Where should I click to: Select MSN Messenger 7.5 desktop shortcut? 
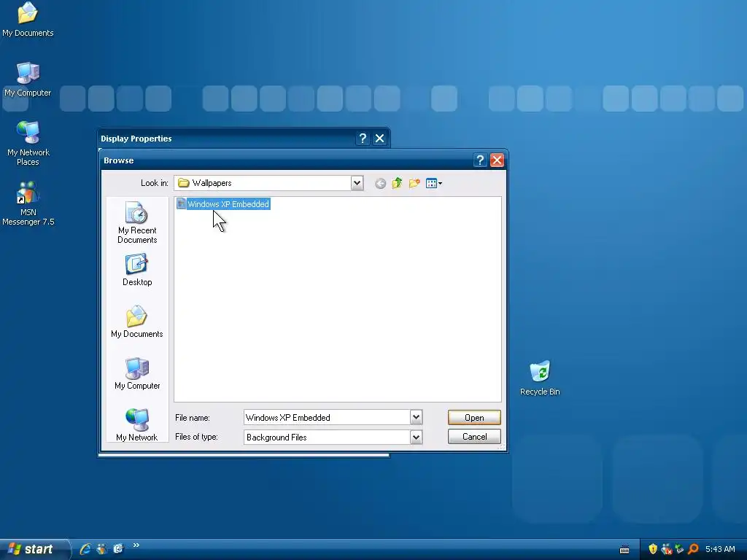tap(28, 203)
